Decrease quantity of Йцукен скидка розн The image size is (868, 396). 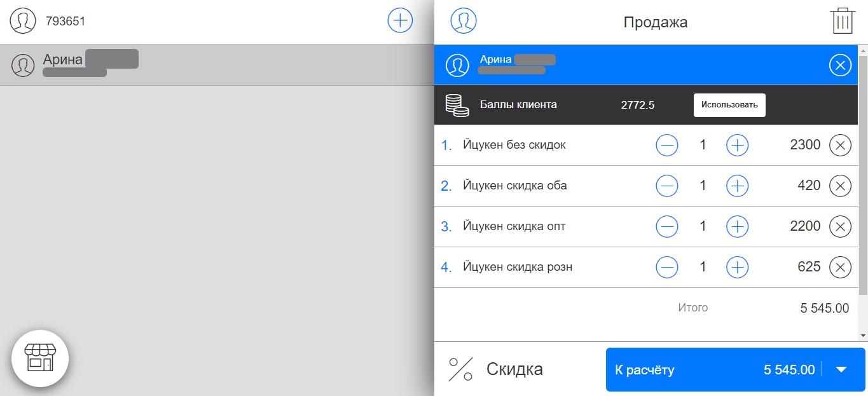pyautogui.click(x=667, y=268)
